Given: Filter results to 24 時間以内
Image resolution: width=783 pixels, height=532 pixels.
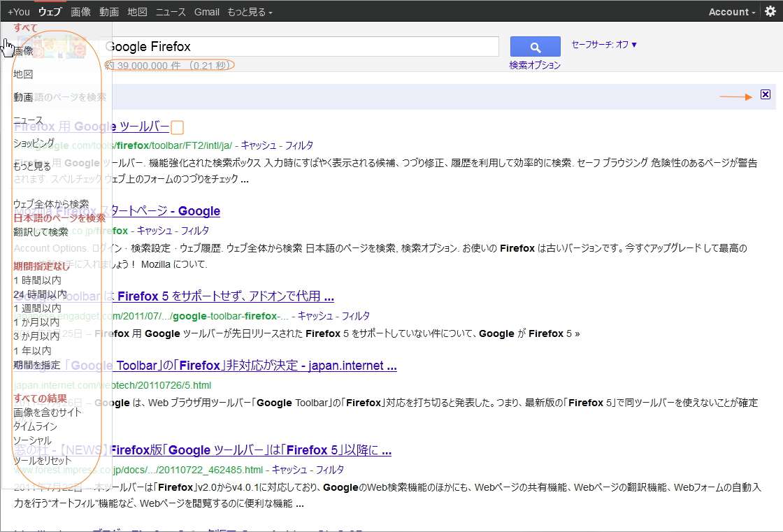Looking at the screenshot, I should coord(40,294).
